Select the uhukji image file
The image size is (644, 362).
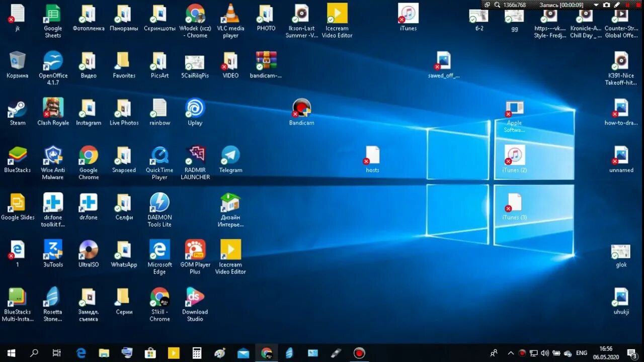tap(621, 301)
